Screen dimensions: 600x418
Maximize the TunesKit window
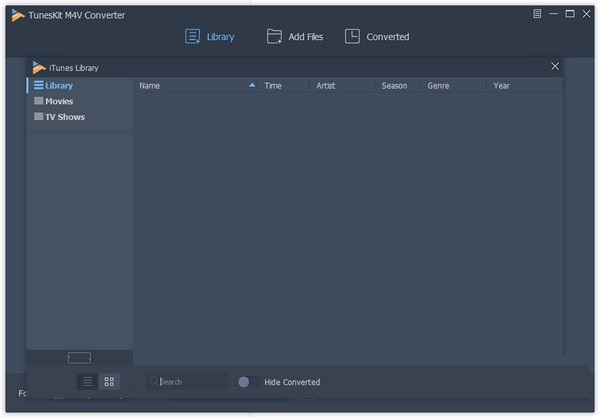pos(570,14)
